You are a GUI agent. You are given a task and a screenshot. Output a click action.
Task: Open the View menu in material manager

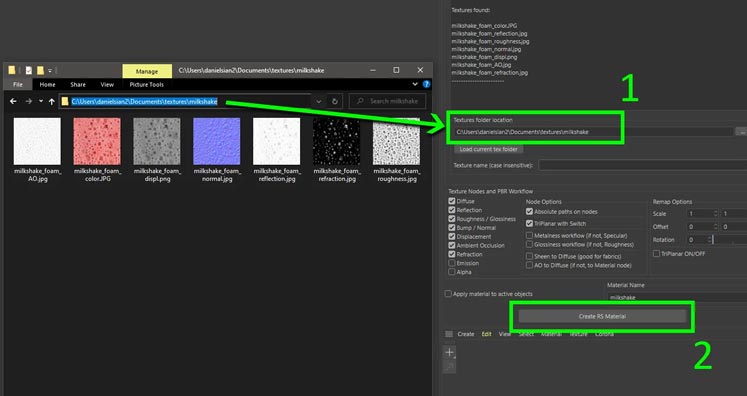pos(505,334)
